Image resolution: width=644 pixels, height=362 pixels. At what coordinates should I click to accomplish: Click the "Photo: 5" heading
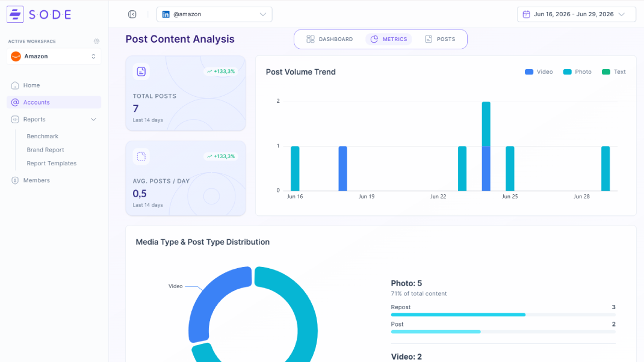pos(406,283)
